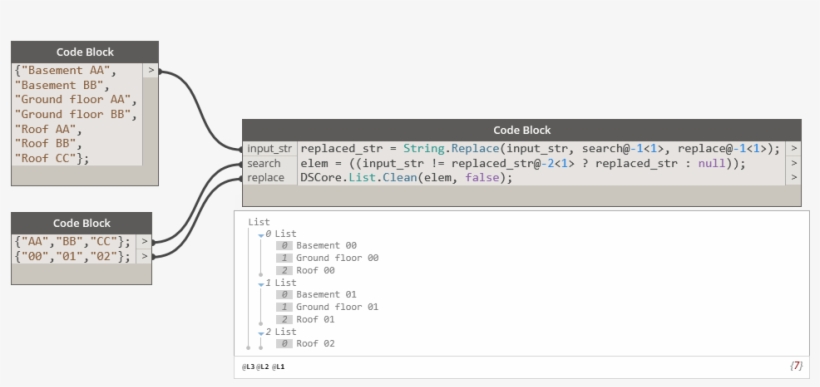Click the List.Clean line output port
This screenshot has width=820, height=387.
click(793, 178)
